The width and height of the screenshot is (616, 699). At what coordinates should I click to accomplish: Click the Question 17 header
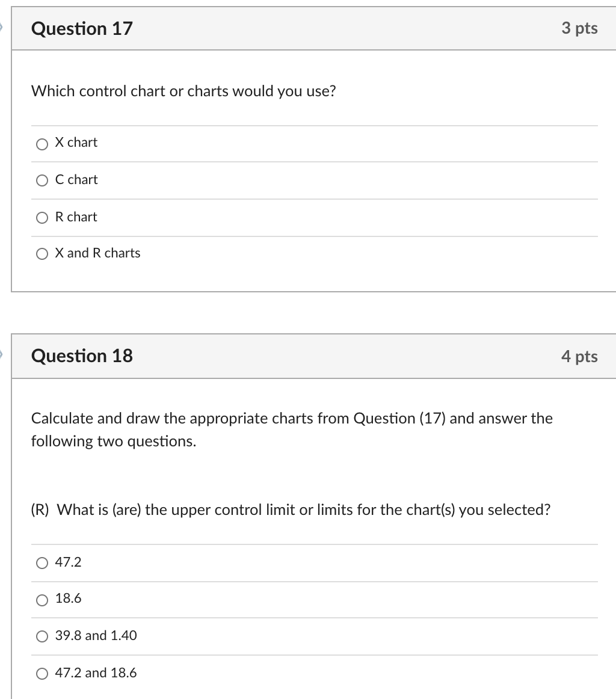pos(82,28)
